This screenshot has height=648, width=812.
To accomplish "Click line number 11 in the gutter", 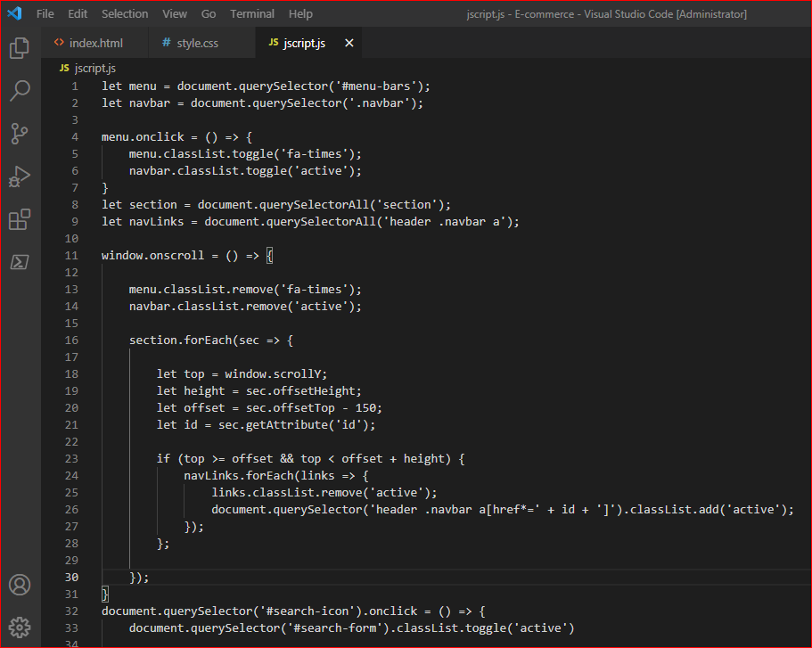I will (x=71, y=255).
